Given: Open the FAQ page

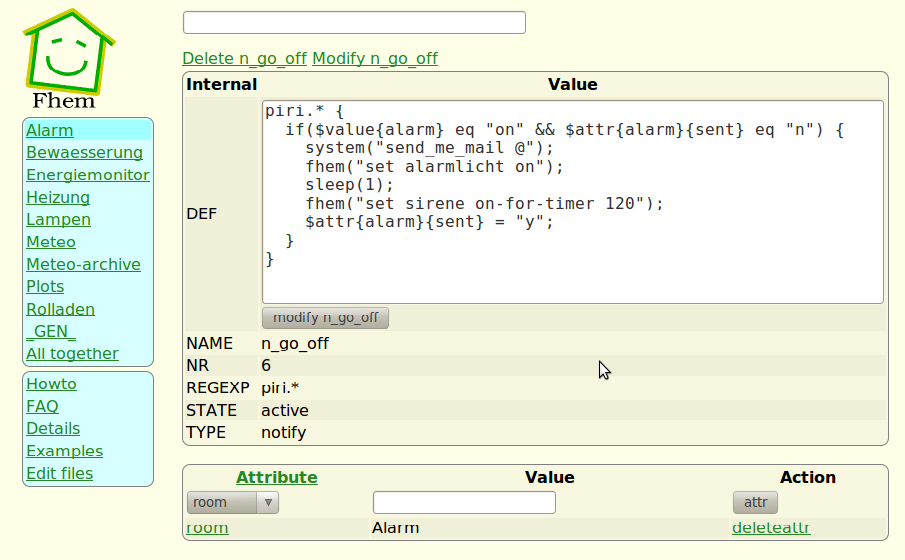Looking at the screenshot, I should pyautogui.click(x=42, y=407).
